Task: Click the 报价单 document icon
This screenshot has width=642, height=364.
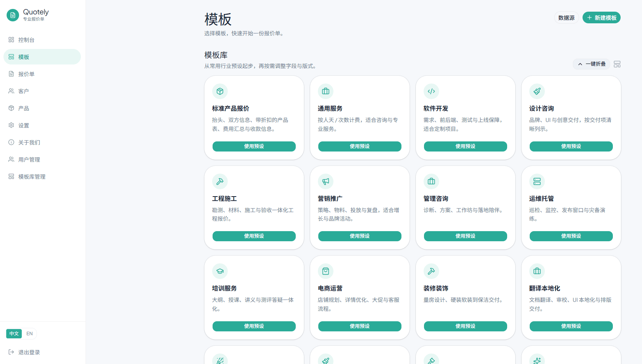Action: point(11,74)
